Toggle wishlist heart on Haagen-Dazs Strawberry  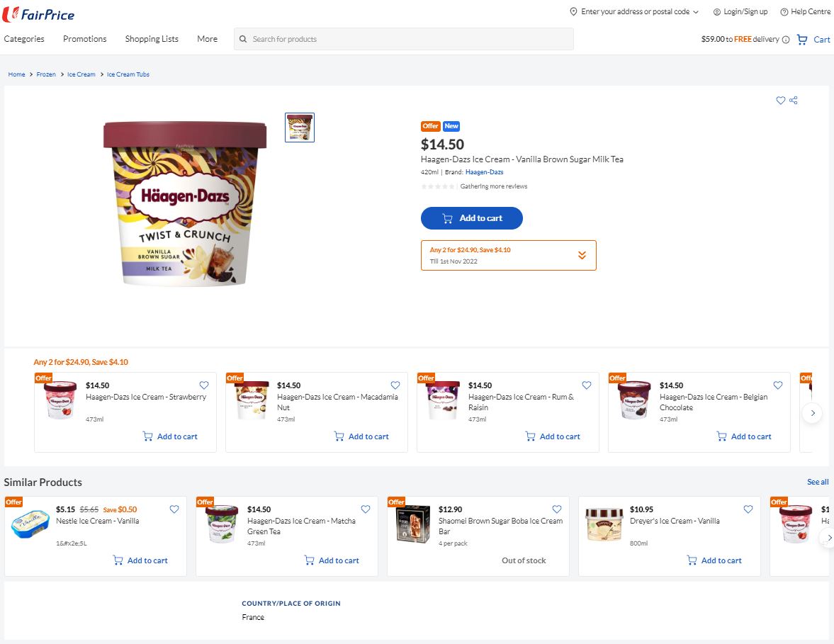(x=203, y=385)
